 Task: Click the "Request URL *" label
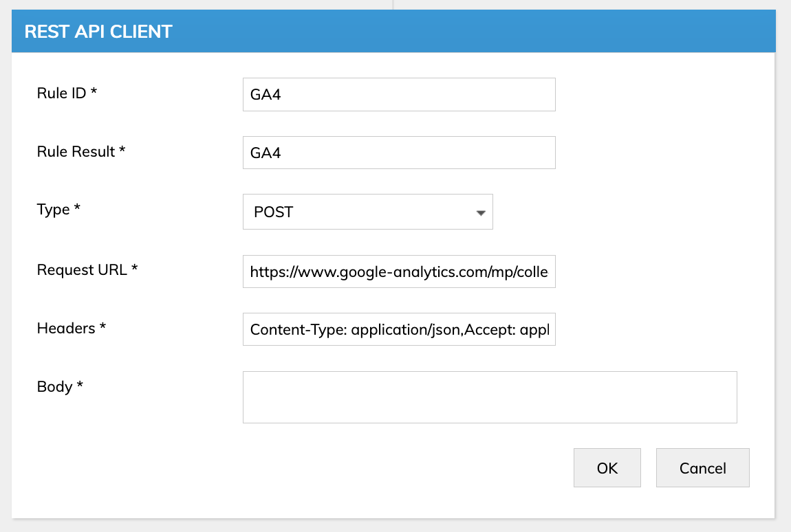point(87,270)
